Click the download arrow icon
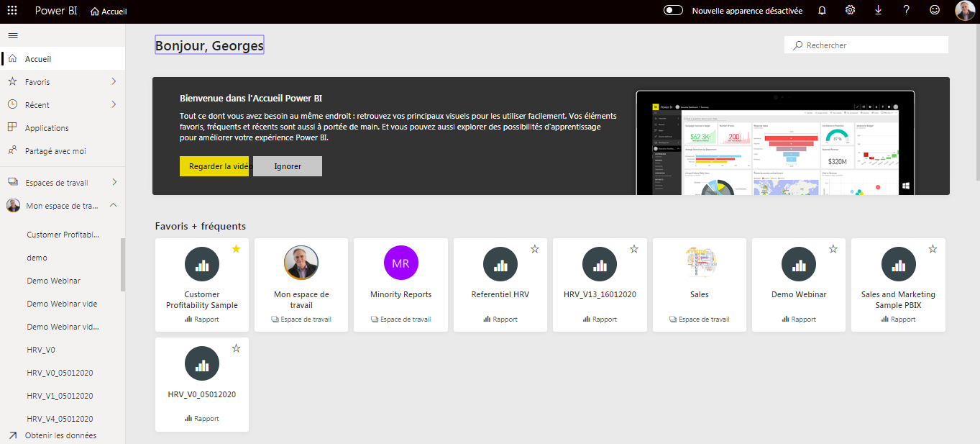980x444 pixels. (878, 11)
